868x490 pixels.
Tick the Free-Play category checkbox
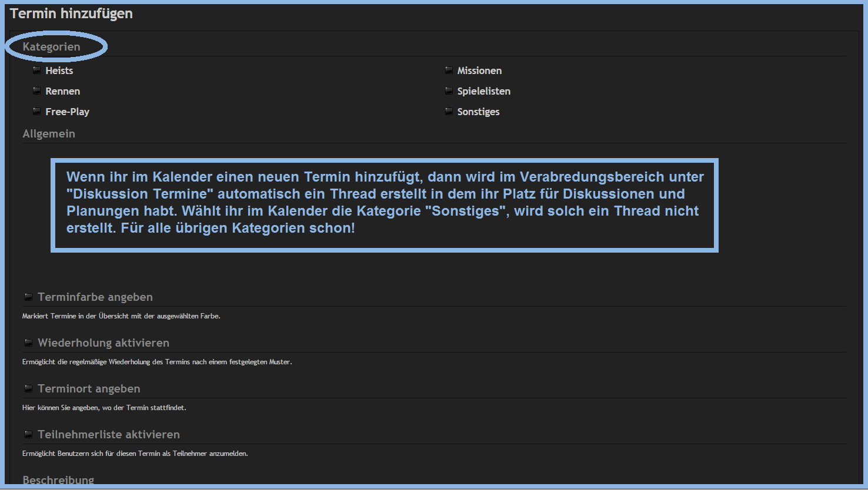[37, 112]
